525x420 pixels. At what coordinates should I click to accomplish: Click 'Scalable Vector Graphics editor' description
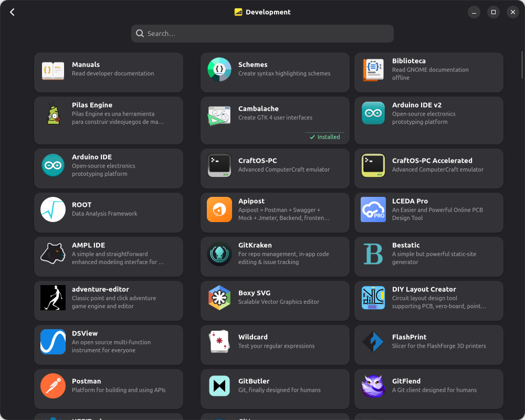pyautogui.click(x=279, y=302)
